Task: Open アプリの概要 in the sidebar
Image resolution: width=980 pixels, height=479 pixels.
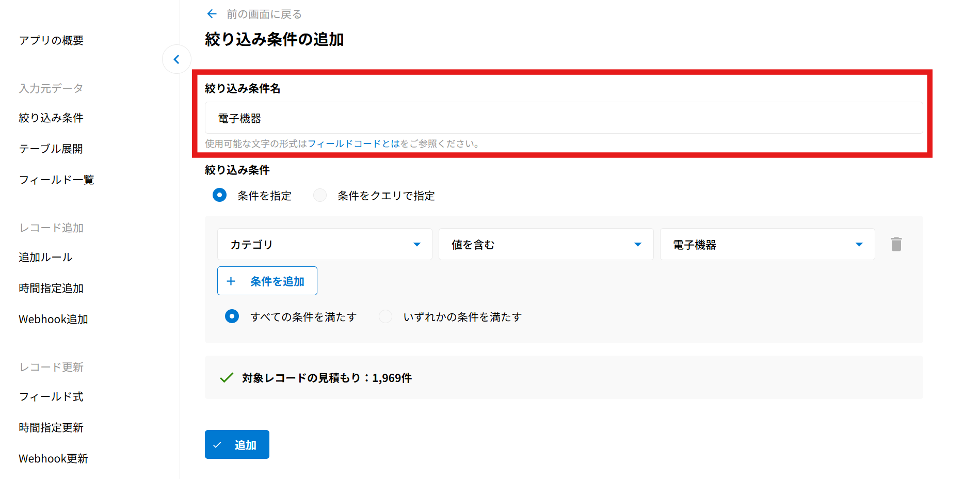Action: pyautogui.click(x=51, y=40)
